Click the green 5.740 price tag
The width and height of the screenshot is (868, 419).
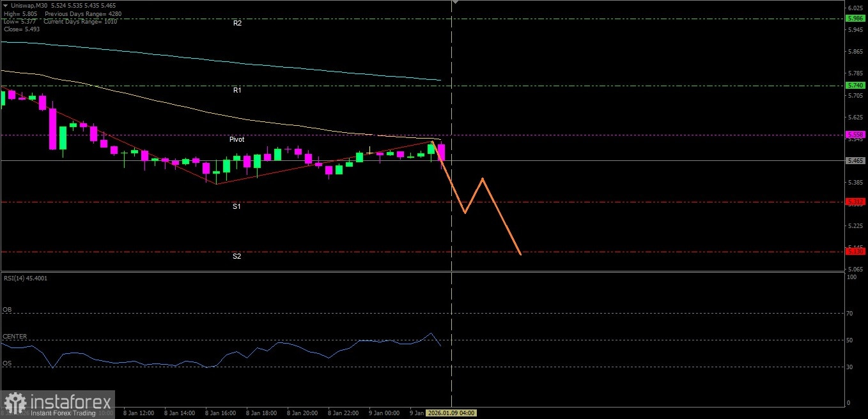click(855, 86)
